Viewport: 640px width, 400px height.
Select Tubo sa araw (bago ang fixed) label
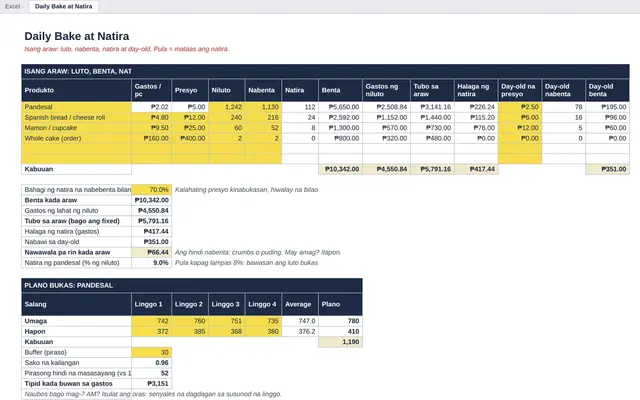[76, 221]
